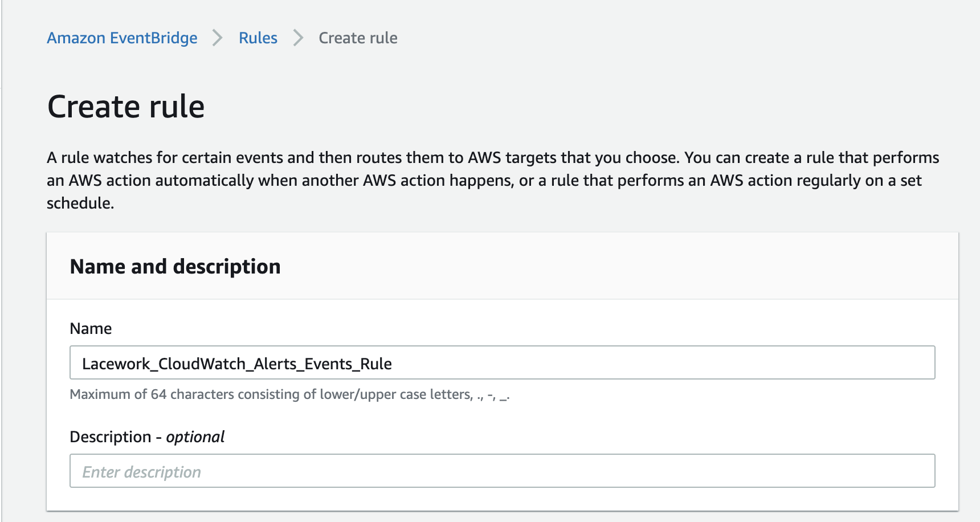Click the Create rule page title
Screen dimensions: 980x522
click(x=126, y=106)
